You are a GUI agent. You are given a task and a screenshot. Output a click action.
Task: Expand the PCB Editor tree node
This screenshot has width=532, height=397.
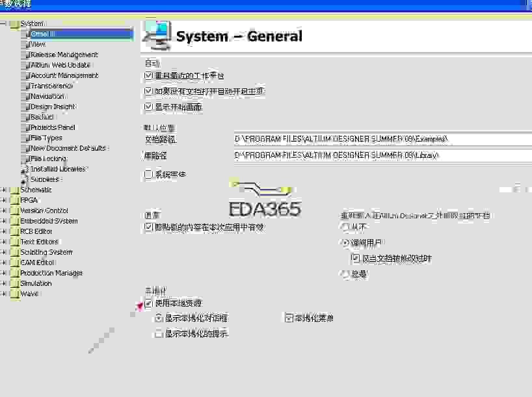coord(3,231)
